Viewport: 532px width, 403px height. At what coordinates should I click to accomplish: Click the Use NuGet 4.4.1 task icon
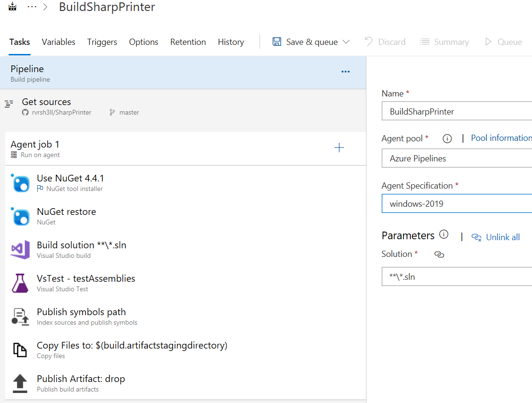[21, 183]
